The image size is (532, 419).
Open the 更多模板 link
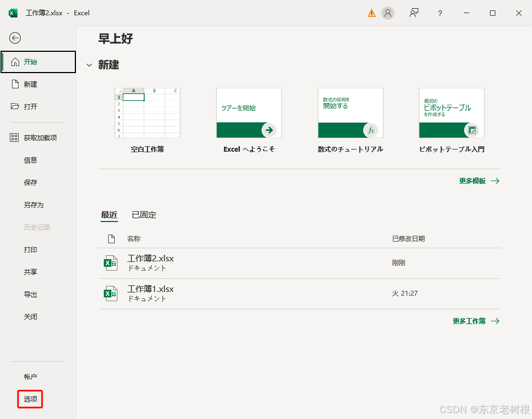tap(479, 181)
